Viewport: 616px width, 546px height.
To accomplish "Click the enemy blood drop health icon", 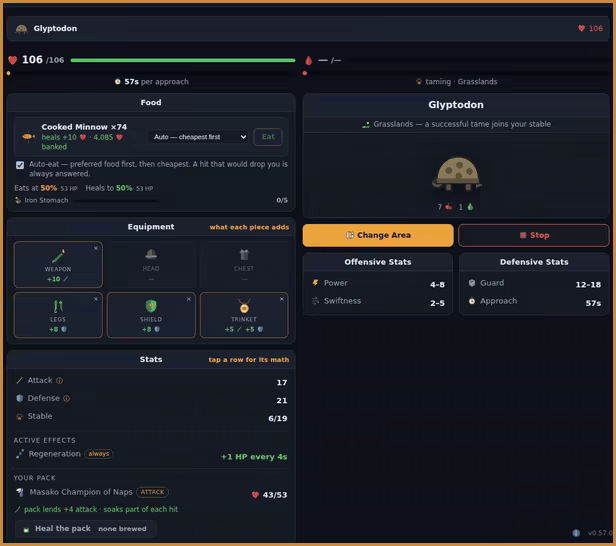I will point(309,60).
